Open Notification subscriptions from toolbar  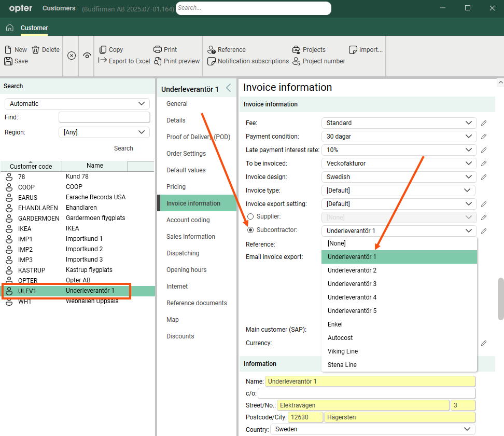tap(248, 61)
